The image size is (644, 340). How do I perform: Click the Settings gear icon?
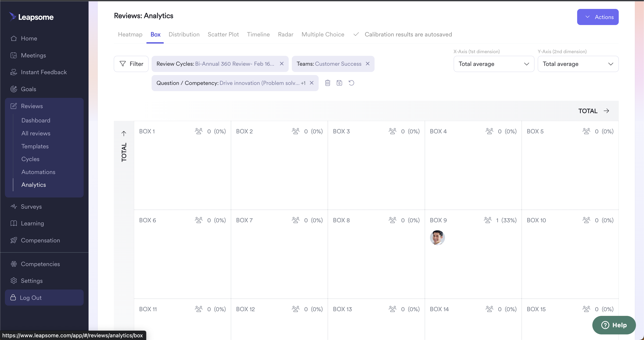pyautogui.click(x=14, y=281)
